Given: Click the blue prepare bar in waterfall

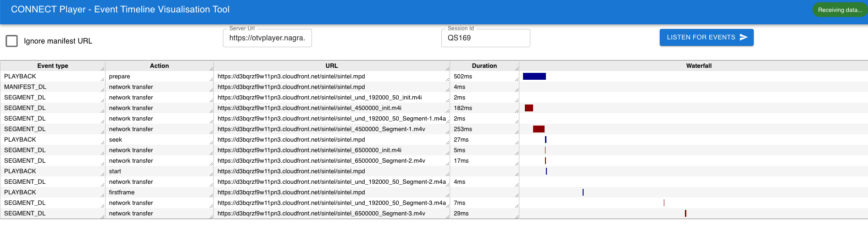Looking at the screenshot, I should [x=534, y=77].
